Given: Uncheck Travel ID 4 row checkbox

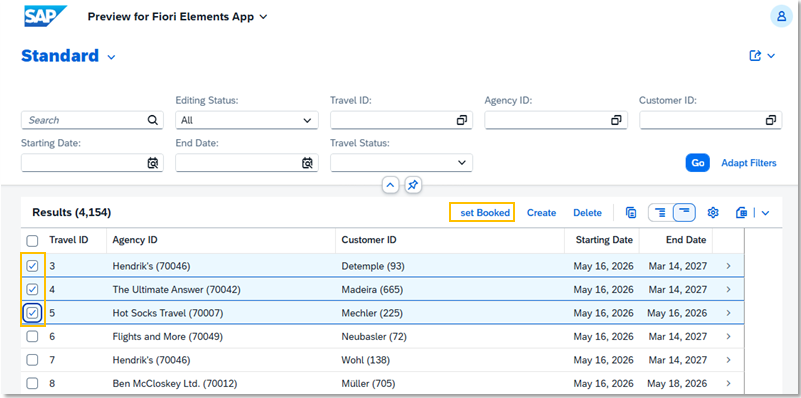Looking at the screenshot, I should coord(32,290).
